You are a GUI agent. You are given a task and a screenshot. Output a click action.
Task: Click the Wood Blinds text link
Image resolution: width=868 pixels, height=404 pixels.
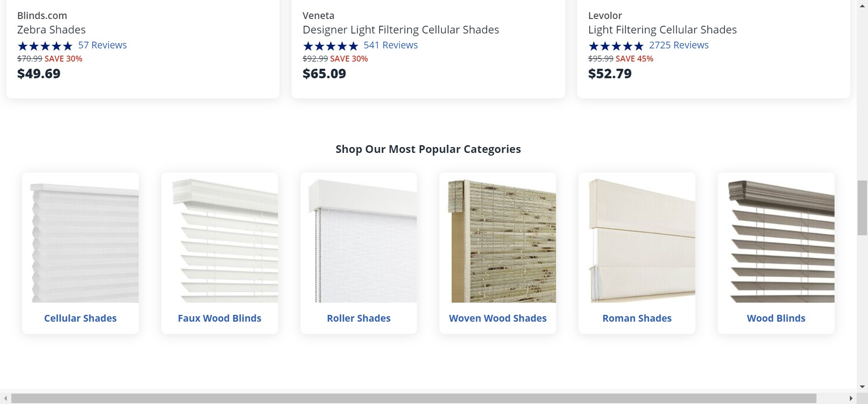pyautogui.click(x=776, y=318)
